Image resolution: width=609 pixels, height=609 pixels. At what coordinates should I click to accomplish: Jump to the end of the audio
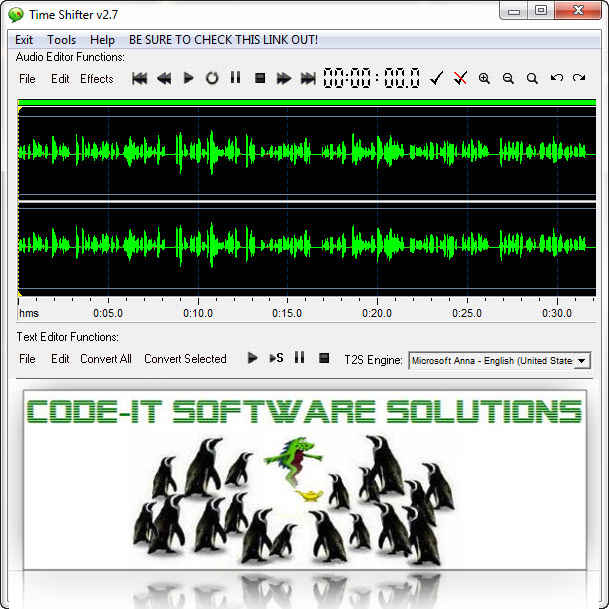point(308,78)
